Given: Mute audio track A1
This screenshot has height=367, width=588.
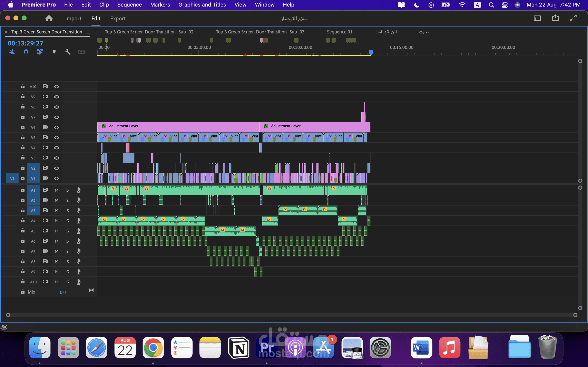Looking at the screenshot, I should point(56,190).
